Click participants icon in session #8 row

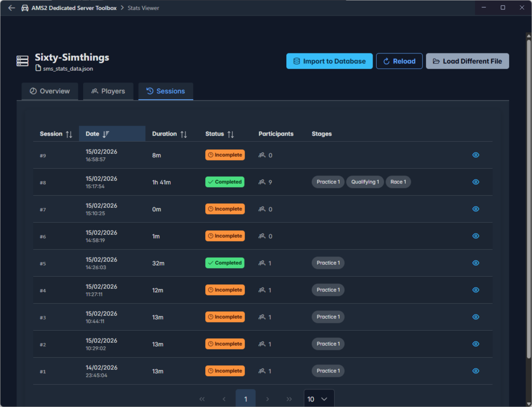tap(262, 182)
